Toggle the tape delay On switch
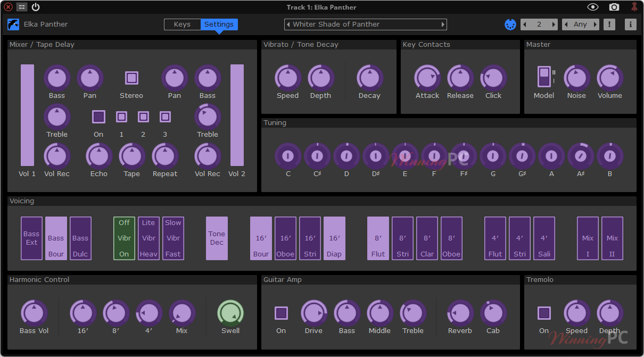The height and width of the screenshot is (357, 644). click(98, 117)
